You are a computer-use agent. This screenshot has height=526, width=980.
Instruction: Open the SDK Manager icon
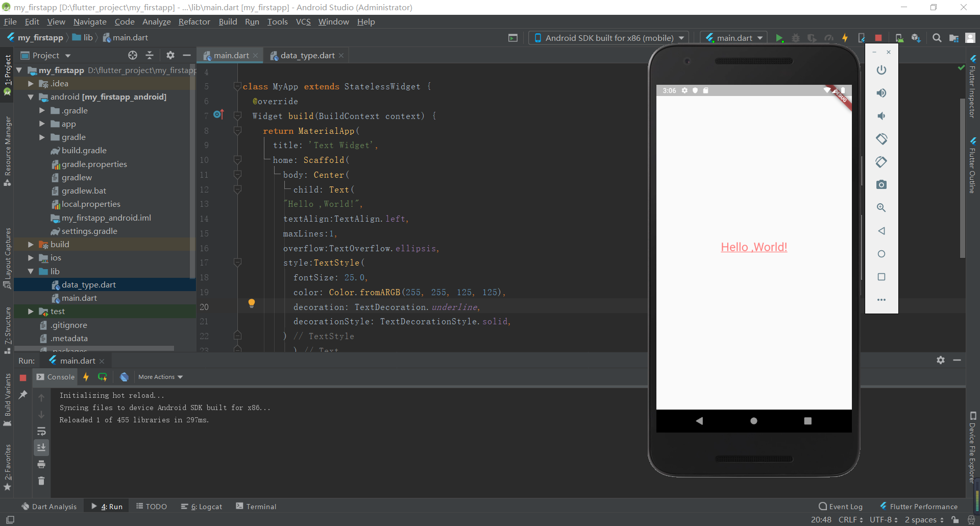[x=916, y=37]
